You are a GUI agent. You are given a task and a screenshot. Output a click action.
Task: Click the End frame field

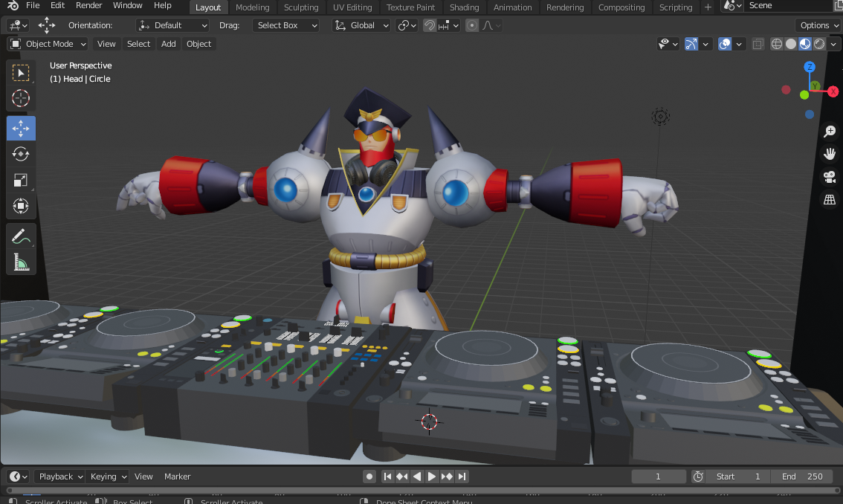(801, 476)
